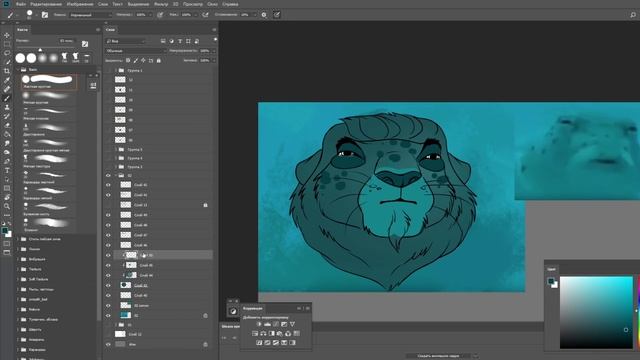Add a Brightness/Contrast adjustment
The image size is (640, 360).
click(x=259, y=324)
